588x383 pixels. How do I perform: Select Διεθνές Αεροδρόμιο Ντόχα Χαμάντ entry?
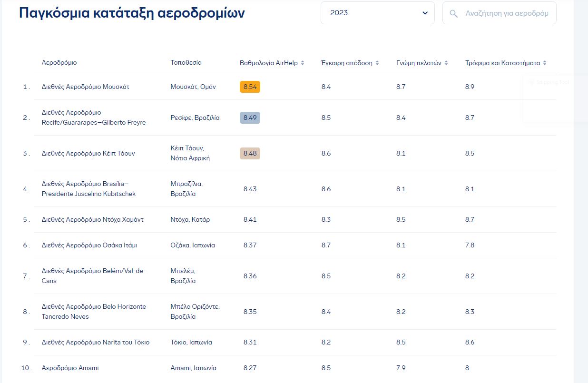[x=93, y=220]
